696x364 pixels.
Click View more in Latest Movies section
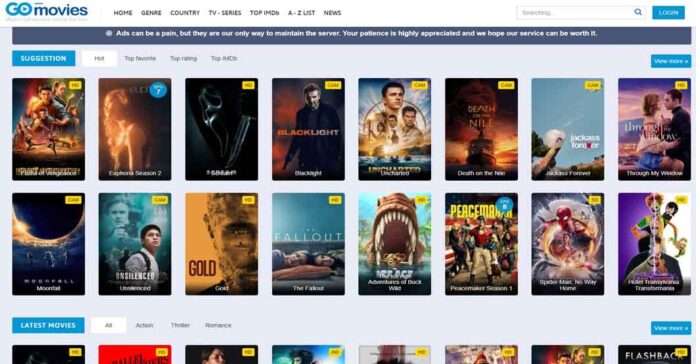pyautogui.click(x=671, y=328)
